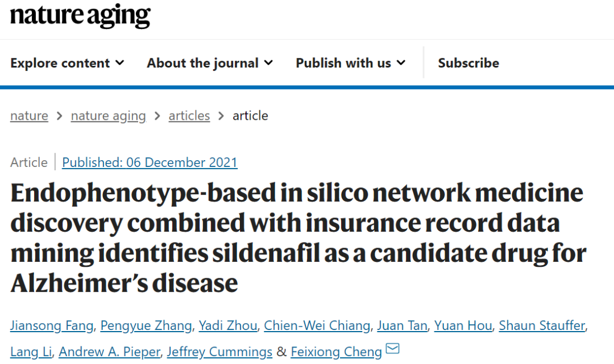Click the nature aging logo
The image size is (614, 364).
tap(80, 15)
